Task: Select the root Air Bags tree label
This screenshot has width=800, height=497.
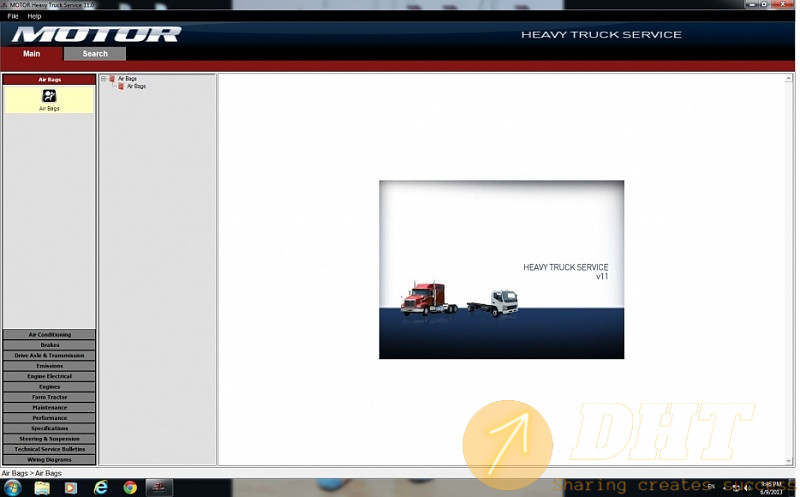Action: point(128,79)
